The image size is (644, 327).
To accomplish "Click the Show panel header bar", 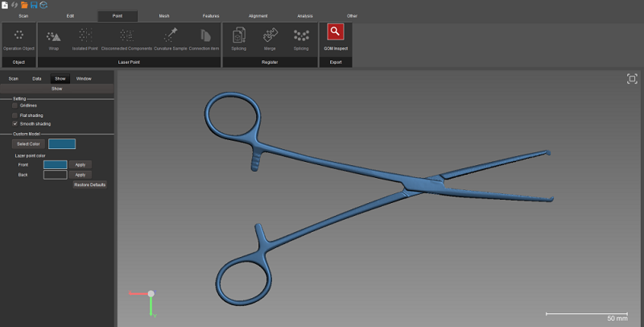I will 56,89.
